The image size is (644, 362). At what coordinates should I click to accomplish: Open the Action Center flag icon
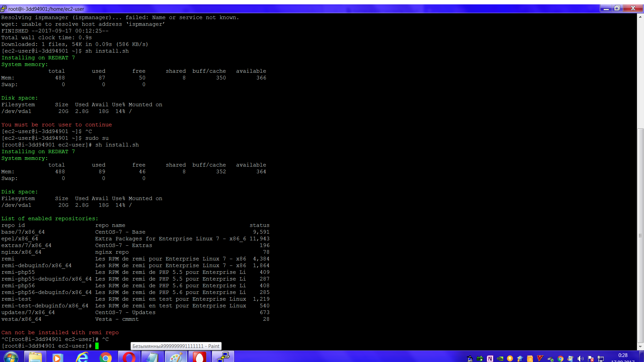click(591, 359)
